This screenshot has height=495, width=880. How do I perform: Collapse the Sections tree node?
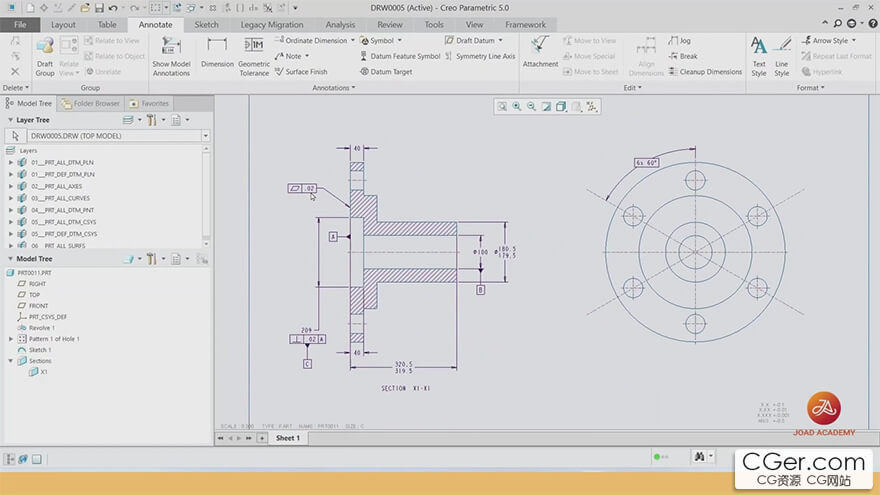[x=11, y=361]
